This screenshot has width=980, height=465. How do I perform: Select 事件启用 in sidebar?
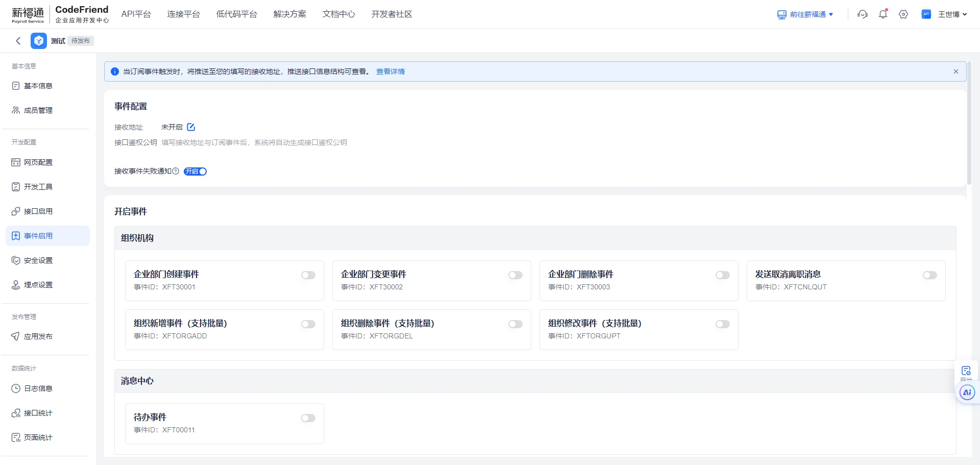tap(47, 236)
